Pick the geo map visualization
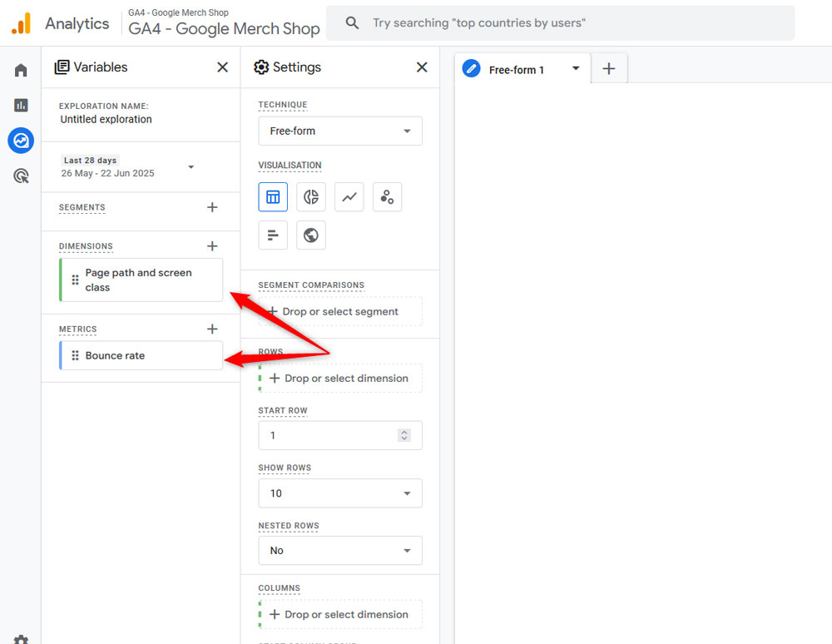Viewport: 832px width, 644px height. 310,235
